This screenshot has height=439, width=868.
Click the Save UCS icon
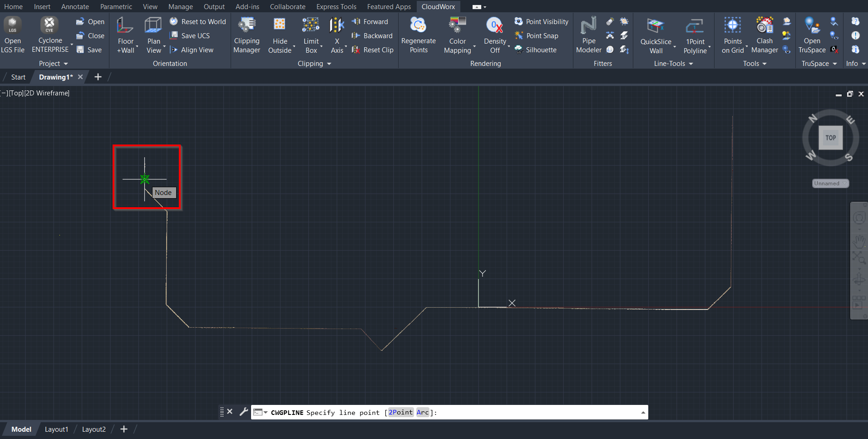174,35
